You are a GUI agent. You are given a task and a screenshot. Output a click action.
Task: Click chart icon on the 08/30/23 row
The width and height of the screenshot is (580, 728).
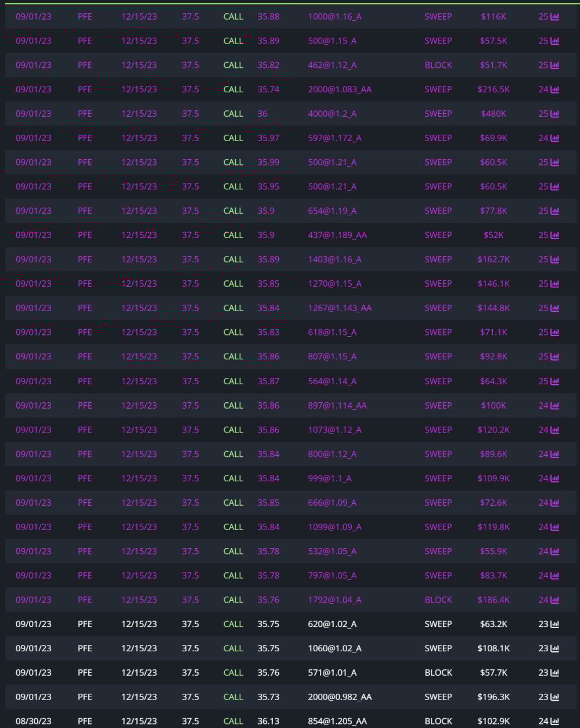tap(554, 721)
